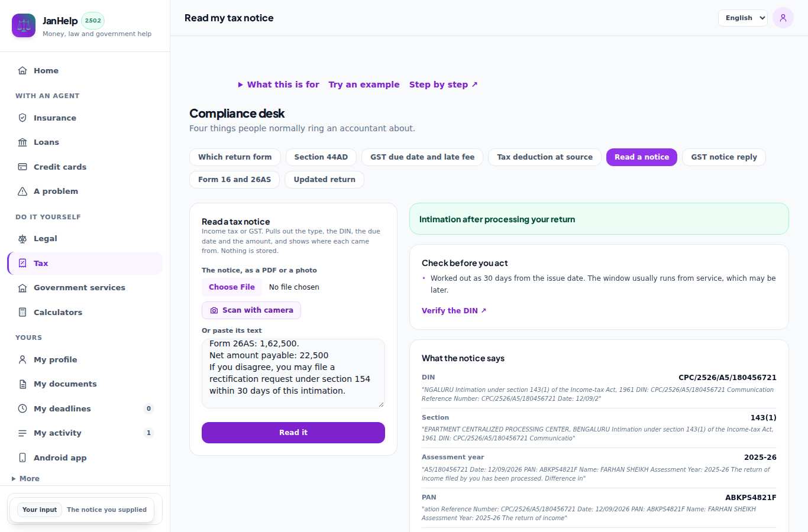Viewport: 808px width, 532px height.
Task: Click the Credit cards icon
Action: (x=22, y=167)
